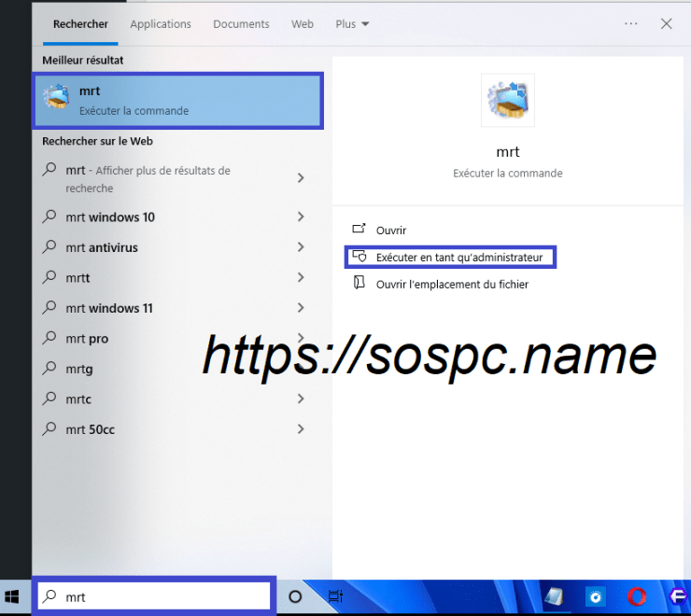Screen dimensions: 691x616
Task: Expand the 'mrtc' suggestion arrow
Action: tap(301, 399)
